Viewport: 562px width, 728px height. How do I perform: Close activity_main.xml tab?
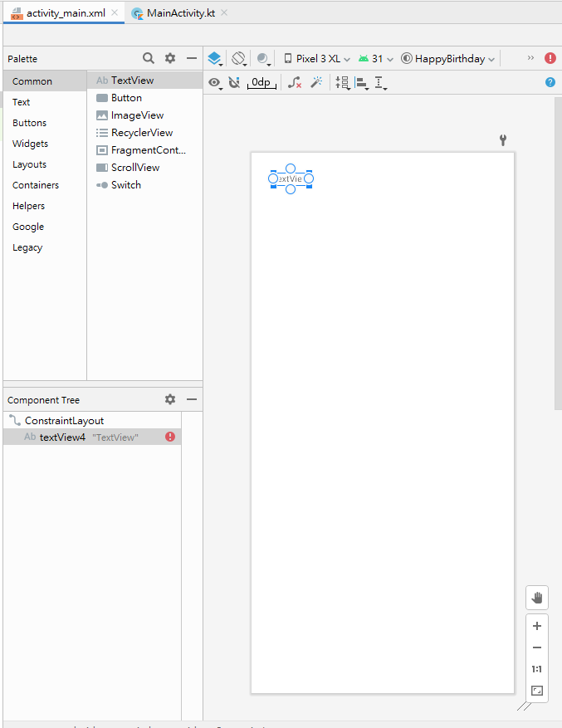[115, 12]
